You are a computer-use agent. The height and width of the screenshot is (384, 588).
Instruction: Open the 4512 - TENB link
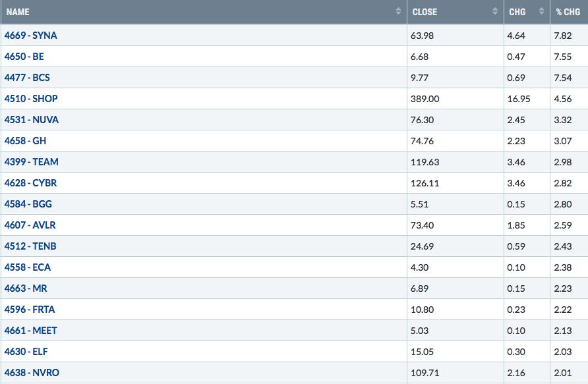point(30,246)
